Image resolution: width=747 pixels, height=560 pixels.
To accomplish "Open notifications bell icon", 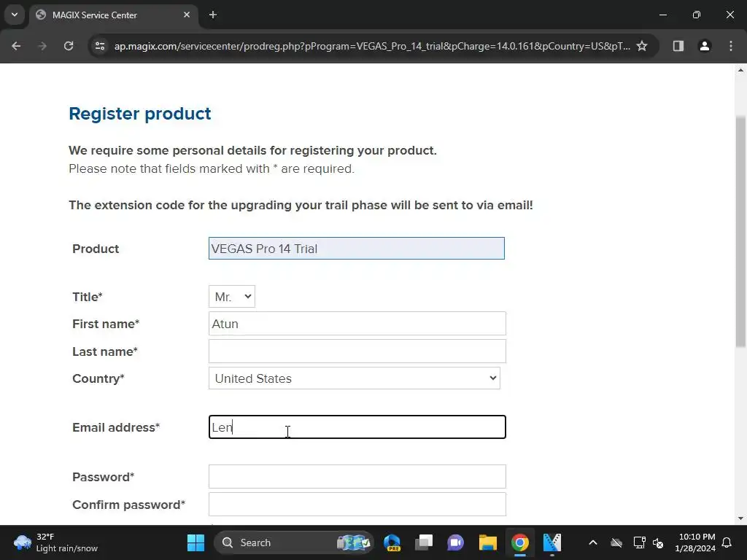I will pyautogui.click(x=727, y=542).
